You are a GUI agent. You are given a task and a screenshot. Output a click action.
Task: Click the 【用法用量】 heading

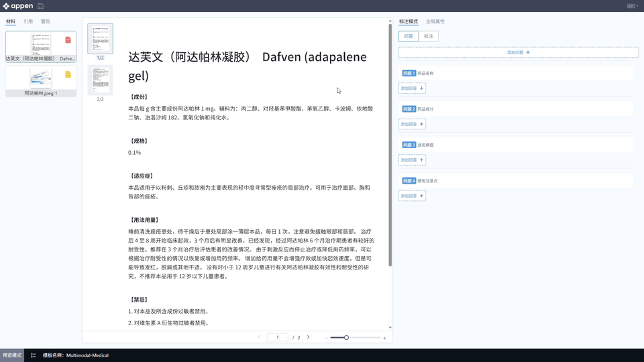tap(145, 220)
